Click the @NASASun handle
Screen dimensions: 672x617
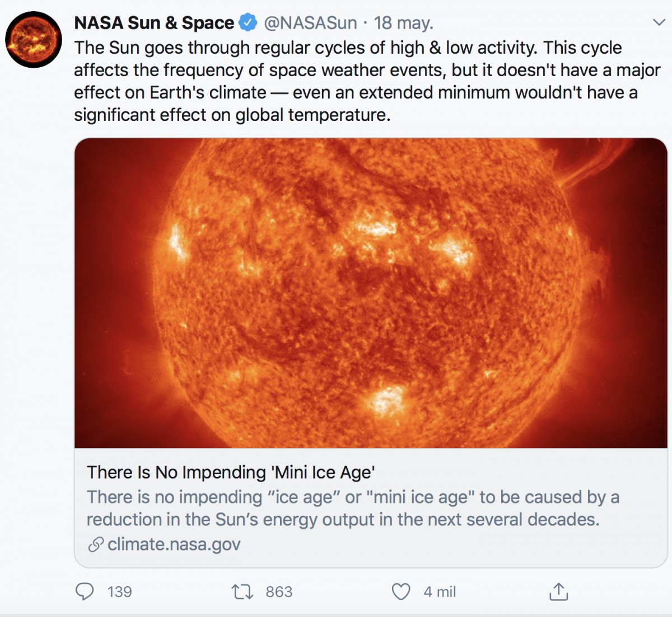[310, 22]
